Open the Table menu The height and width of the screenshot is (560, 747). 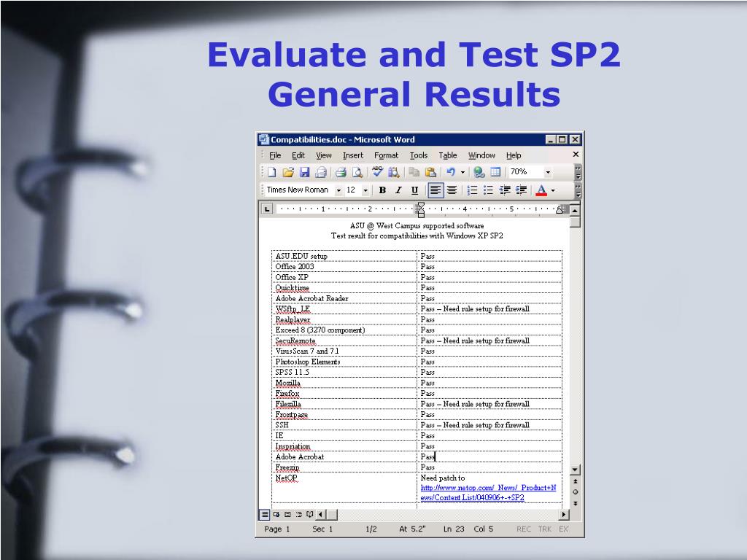pos(447,155)
